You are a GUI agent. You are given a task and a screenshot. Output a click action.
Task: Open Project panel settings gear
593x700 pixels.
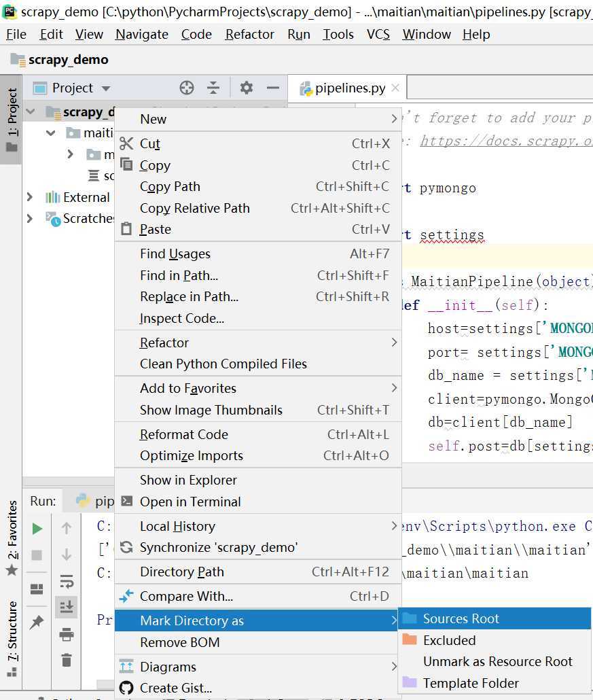[x=247, y=88]
